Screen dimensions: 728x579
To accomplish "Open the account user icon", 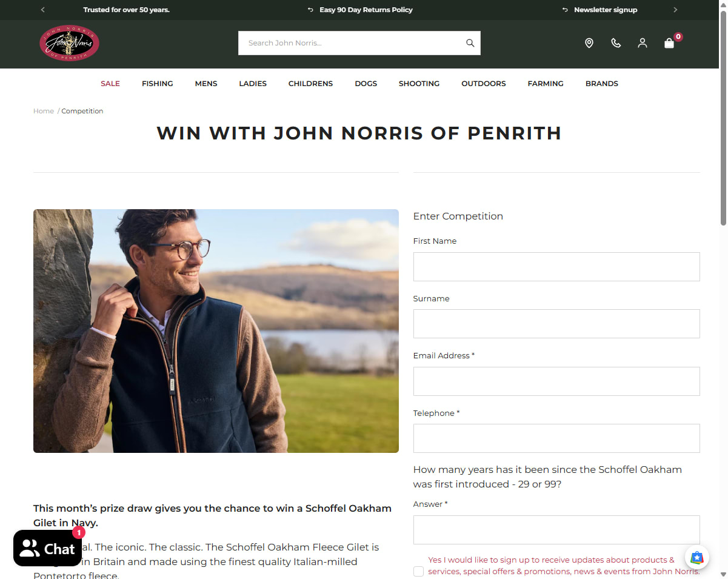I will (x=643, y=43).
